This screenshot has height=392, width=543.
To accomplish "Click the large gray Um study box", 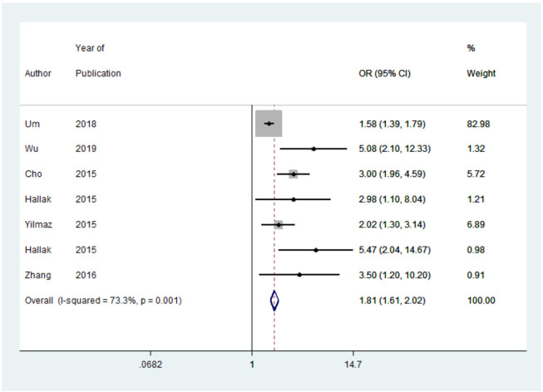I will pos(269,124).
